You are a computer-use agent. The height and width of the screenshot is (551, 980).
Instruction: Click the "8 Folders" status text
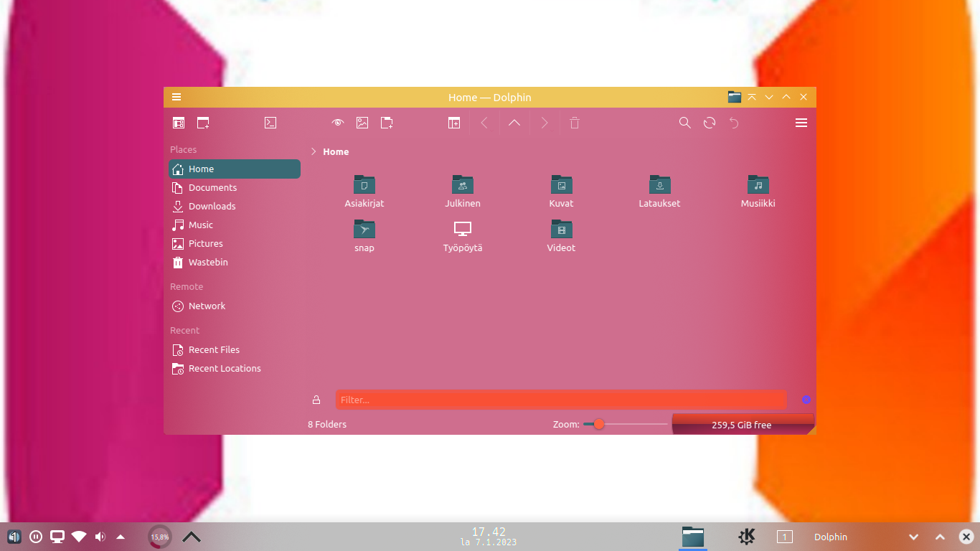pyautogui.click(x=327, y=424)
